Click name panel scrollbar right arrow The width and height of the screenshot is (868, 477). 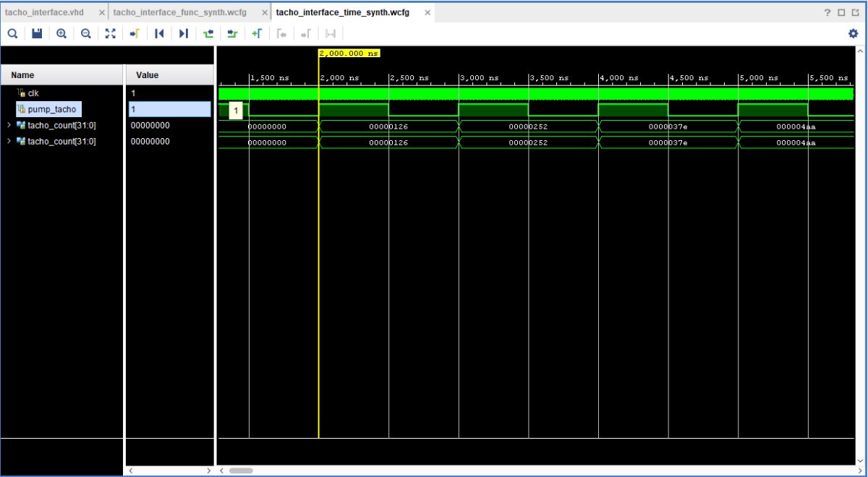209,470
